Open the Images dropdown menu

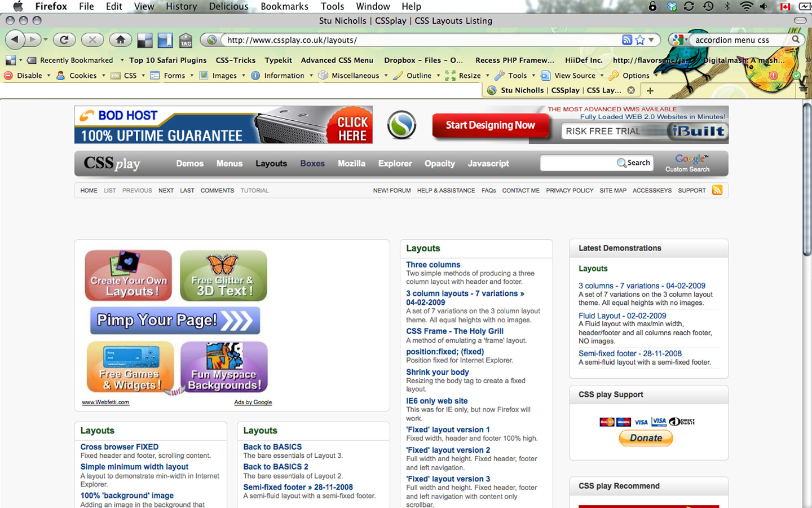[x=223, y=76]
